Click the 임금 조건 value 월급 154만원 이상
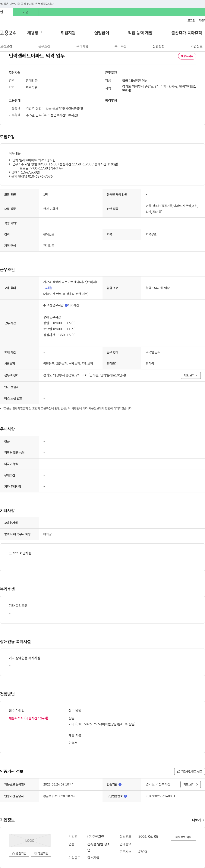 point(158,288)
